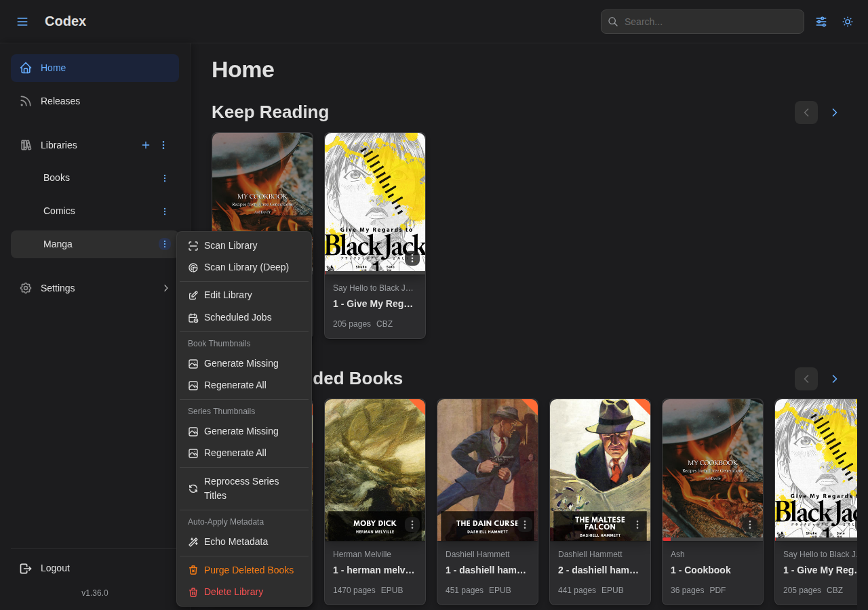Close Manga library options three-dot button

tap(164, 244)
